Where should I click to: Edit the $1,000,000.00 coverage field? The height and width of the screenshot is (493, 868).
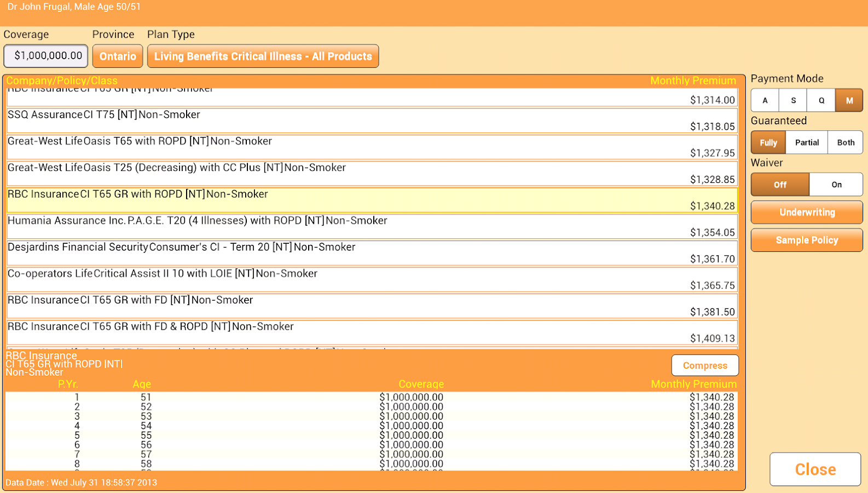(46, 56)
